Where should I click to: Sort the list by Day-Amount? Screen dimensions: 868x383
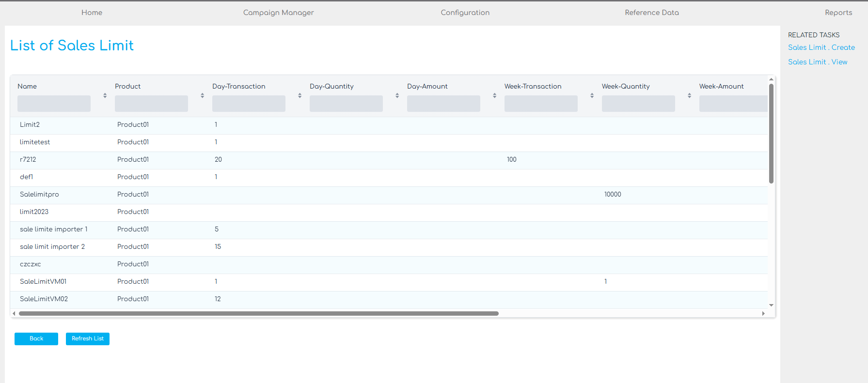tap(494, 96)
